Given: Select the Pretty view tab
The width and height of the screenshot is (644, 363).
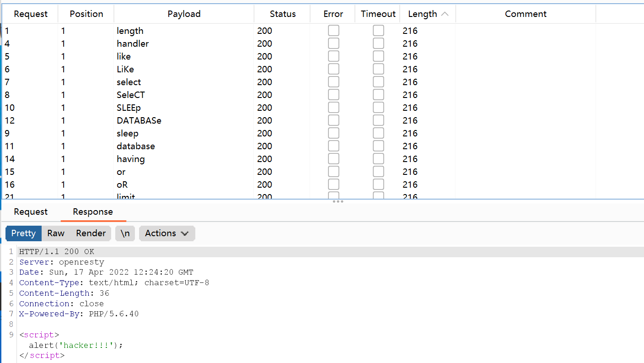Looking at the screenshot, I should (x=23, y=233).
